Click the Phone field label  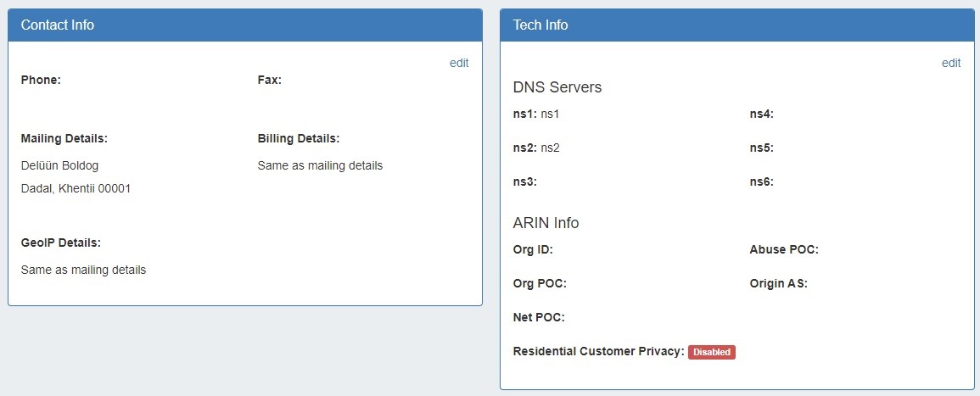coord(41,80)
